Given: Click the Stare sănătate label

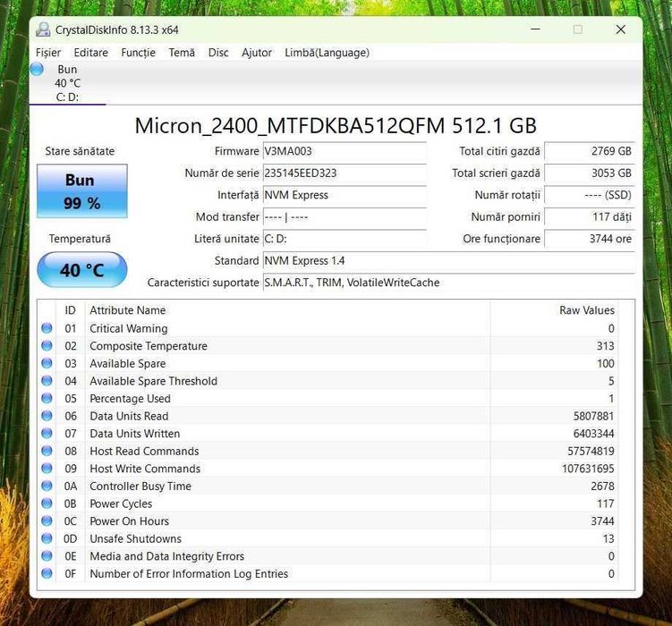Looking at the screenshot, I should (x=80, y=151).
